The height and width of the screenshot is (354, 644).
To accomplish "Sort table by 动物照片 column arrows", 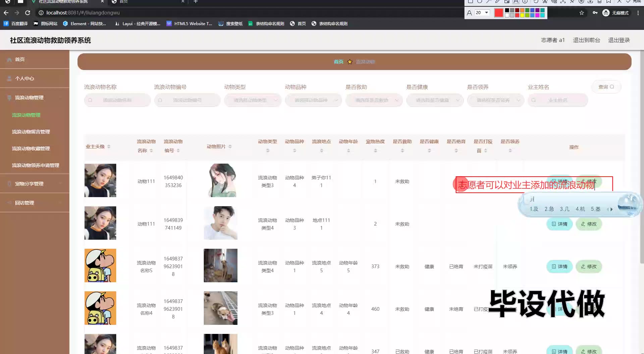I will point(230,146).
